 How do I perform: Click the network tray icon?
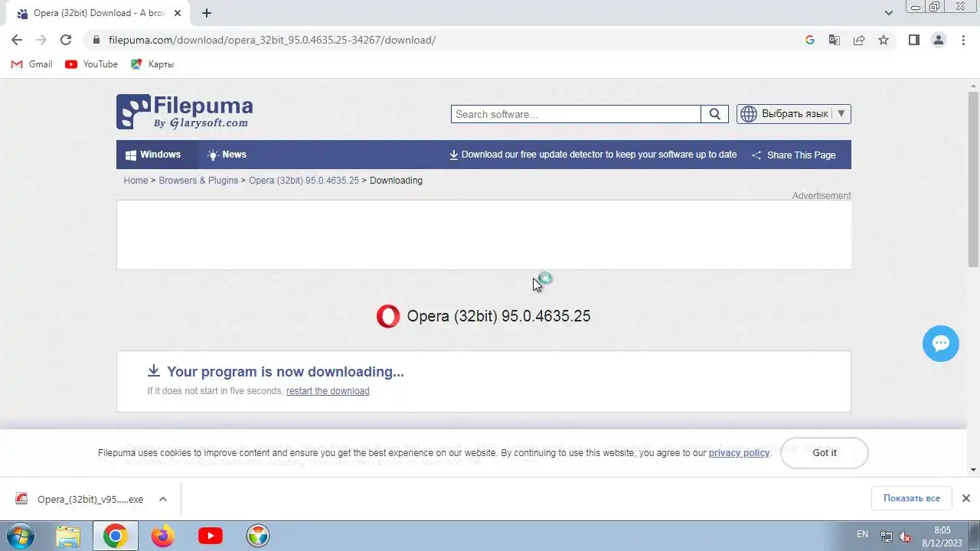click(x=887, y=536)
